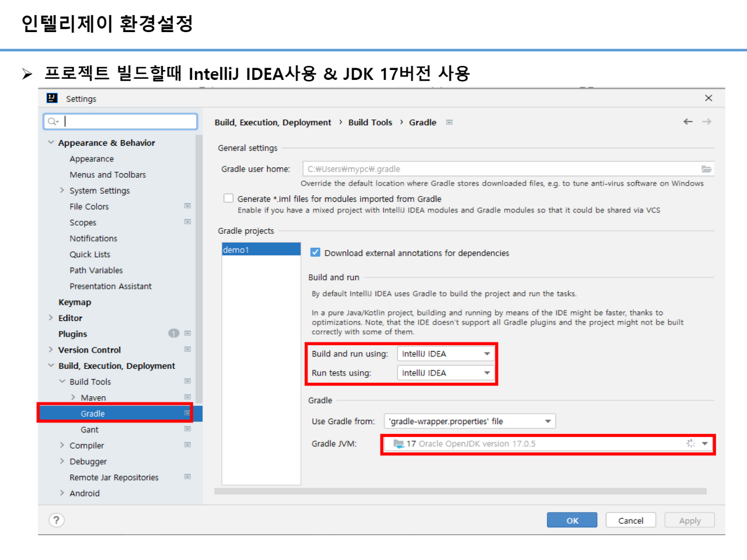Click OK to confirm settings
Image resolution: width=747 pixels, height=560 pixels.
point(572,520)
